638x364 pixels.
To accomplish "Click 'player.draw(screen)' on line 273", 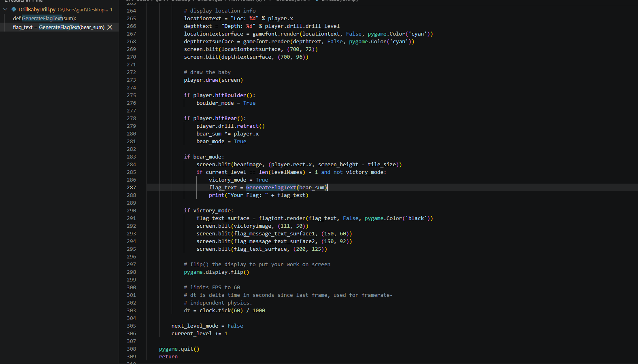I will tap(213, 80).
